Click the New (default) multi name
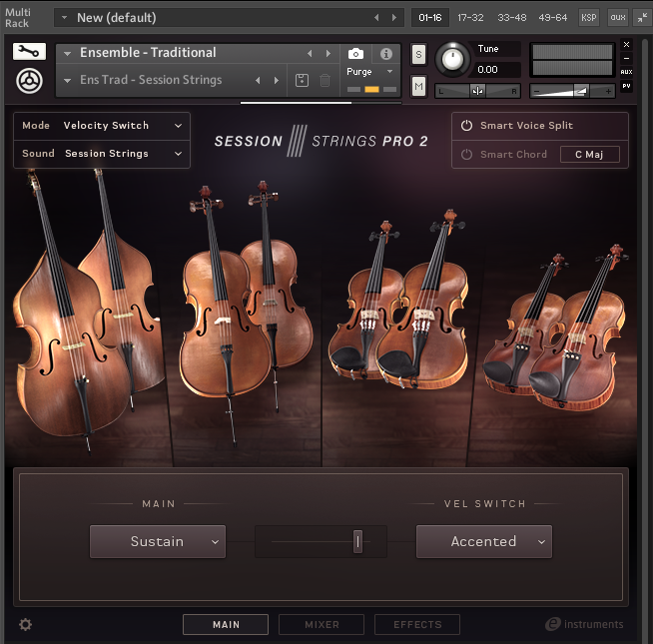Viewport: 653px width, 644px height. pyautogui.click(x=117, y=18)
